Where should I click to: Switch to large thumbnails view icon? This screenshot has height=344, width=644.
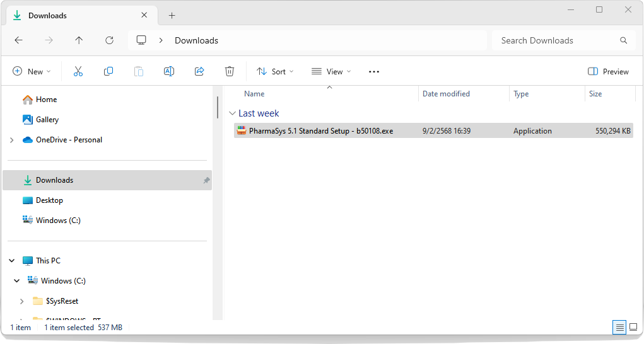point(633,327)
